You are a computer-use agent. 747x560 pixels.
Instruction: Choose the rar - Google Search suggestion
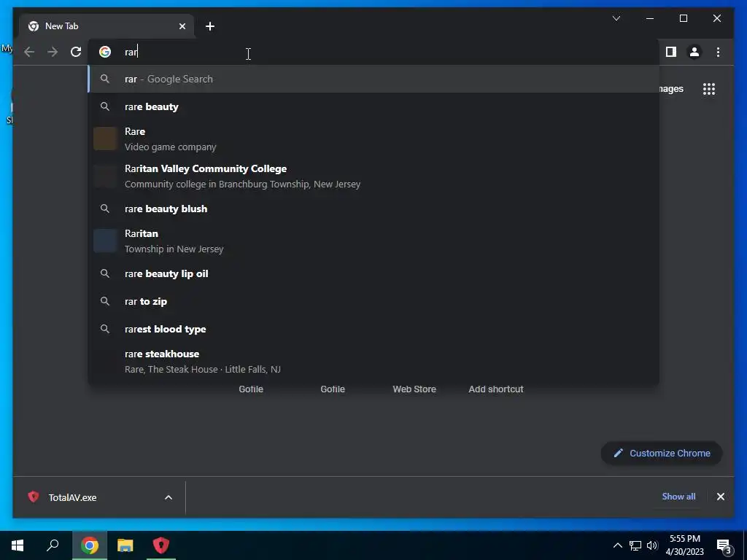coord(373,79)
